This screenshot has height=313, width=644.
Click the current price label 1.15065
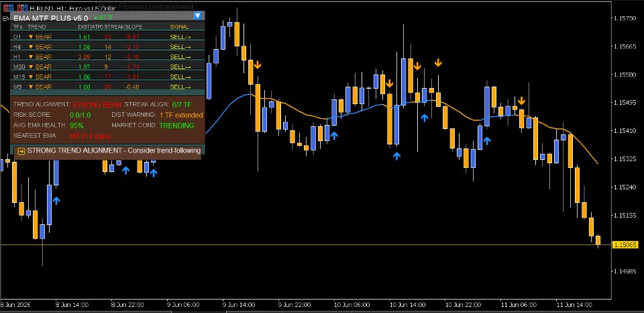pyautogui.click(x=625, y=245)
